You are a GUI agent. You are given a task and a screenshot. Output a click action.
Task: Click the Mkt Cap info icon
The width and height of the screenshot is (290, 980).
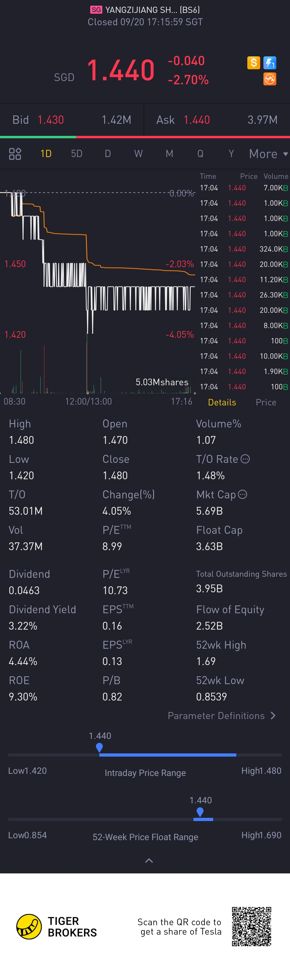coord(242,494)
